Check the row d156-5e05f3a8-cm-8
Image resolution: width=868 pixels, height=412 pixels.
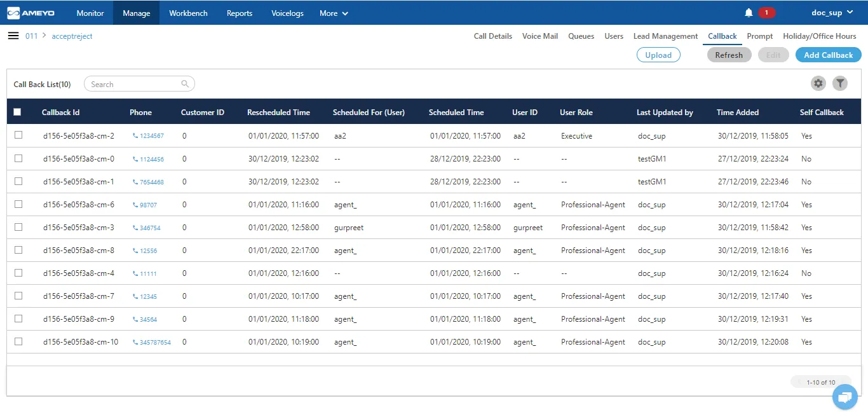(x=18, y=249)
